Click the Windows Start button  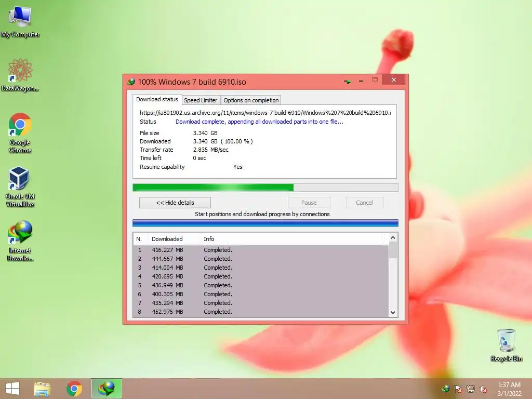[x=12, y=389]
